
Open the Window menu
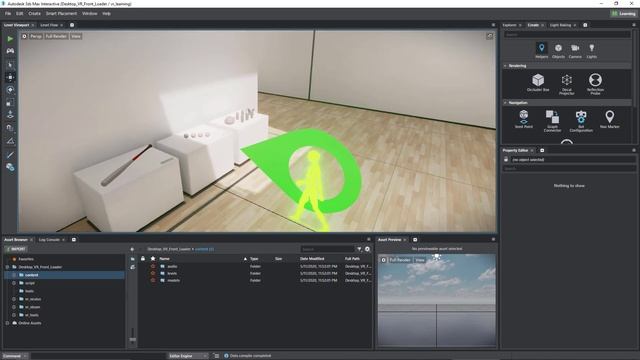pyautogui.click(x=90, y=13)
